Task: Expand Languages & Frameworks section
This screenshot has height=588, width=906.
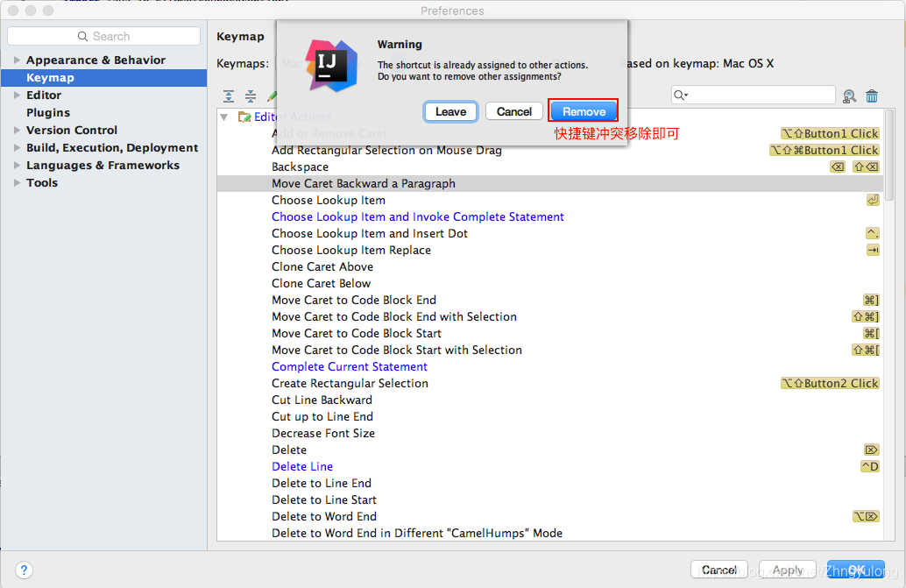Action: 17,166
